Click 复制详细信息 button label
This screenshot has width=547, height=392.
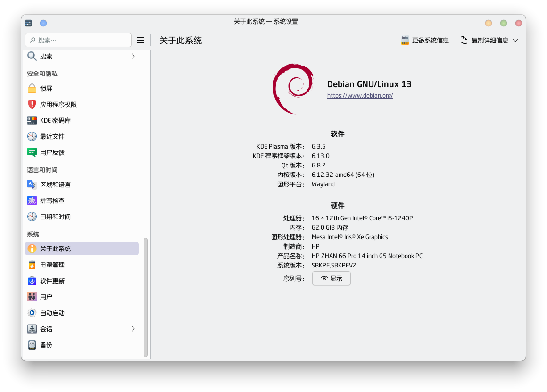489,40
